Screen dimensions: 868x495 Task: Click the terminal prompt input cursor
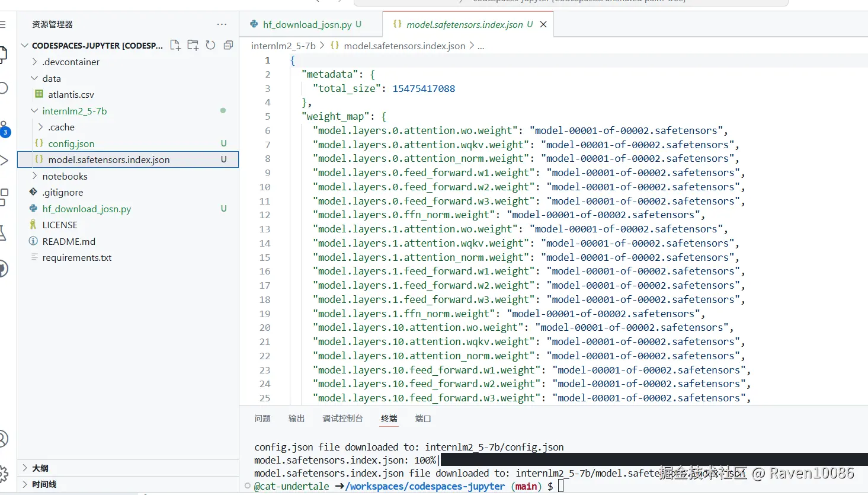[561, 486]
